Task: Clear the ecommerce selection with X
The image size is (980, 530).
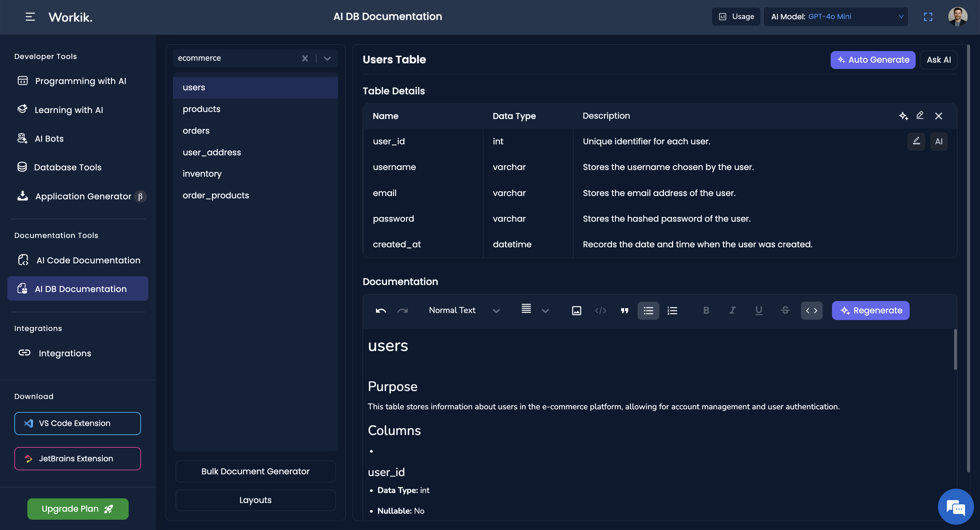Action: (x=305, y=58)
